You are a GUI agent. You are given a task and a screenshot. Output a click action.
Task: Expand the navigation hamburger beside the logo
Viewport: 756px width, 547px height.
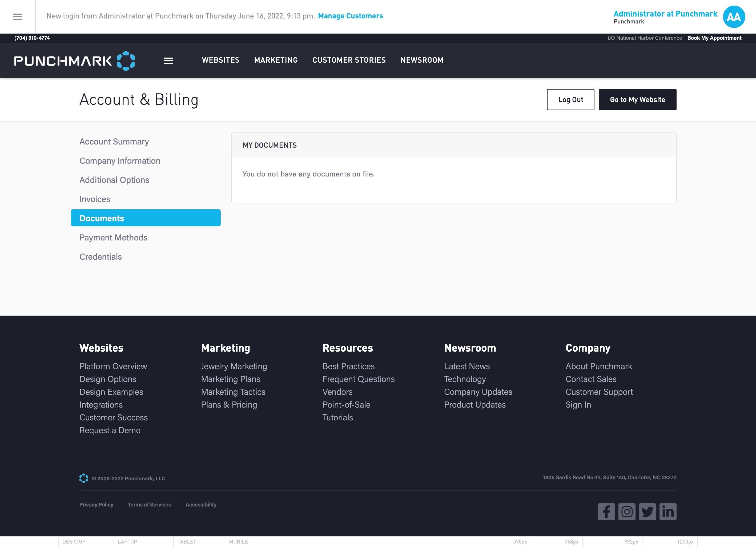point(168,61)
